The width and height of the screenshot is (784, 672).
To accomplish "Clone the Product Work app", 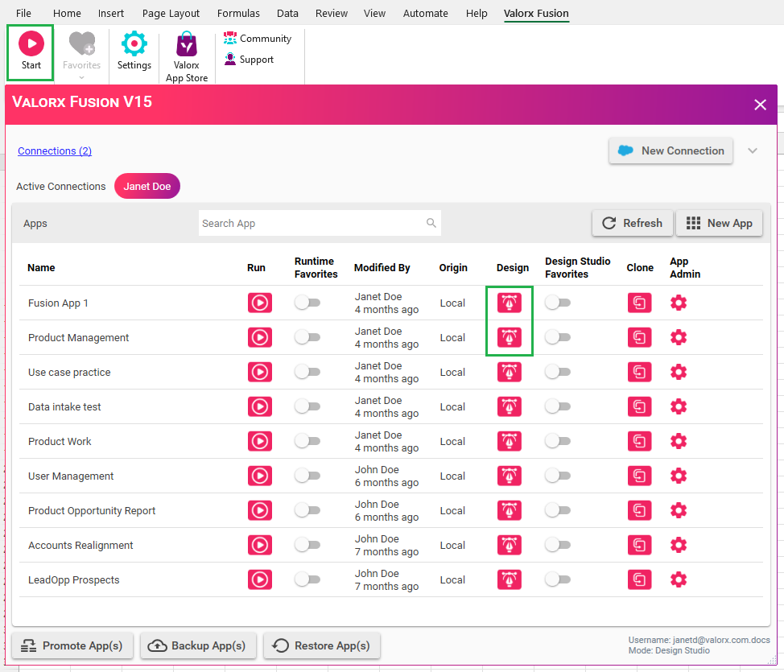I will (639, 442).
